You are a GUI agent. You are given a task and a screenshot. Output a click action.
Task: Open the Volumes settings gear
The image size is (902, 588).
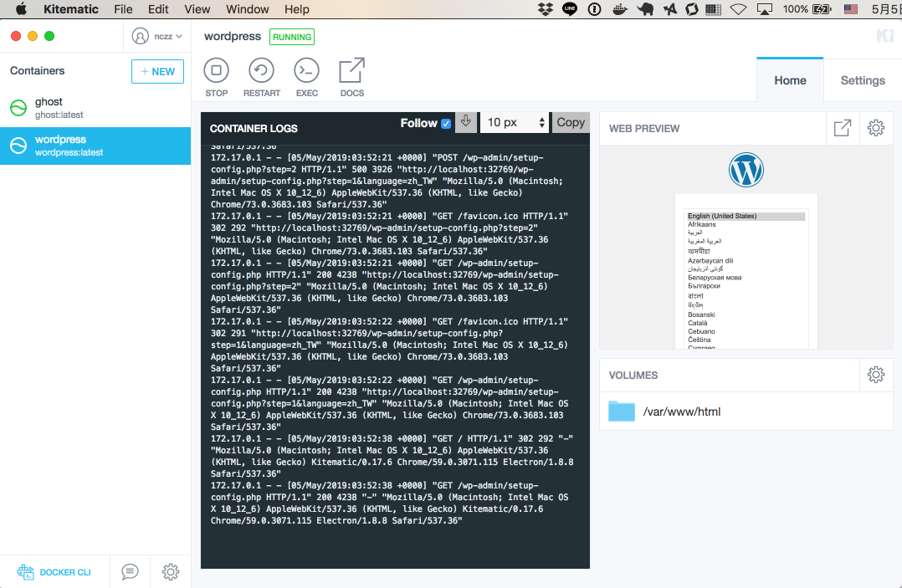[x=875, y=375]
